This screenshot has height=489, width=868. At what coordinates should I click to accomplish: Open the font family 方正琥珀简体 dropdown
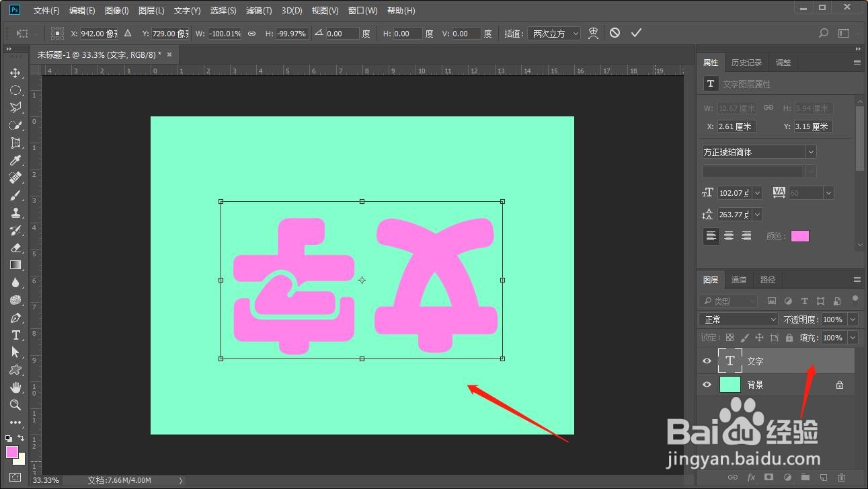[x=758, y=152]
